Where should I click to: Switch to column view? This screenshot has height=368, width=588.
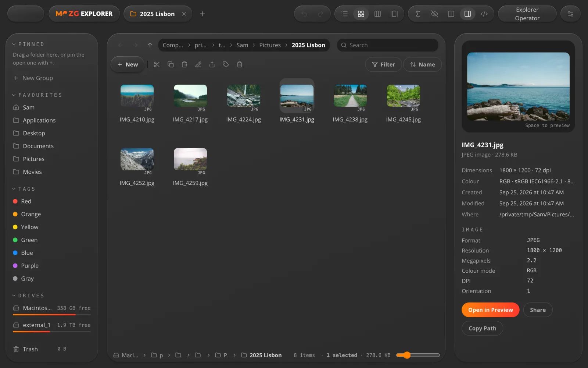(377, 14)
